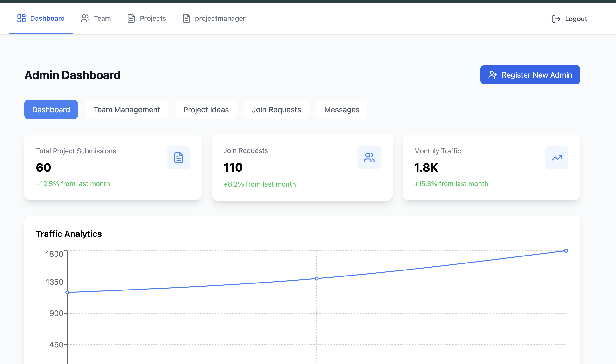The height and width of the screenshot is (364, 616).
Task: Click the Dashboard grid icon in top navigation
Action: pos(21,18)
